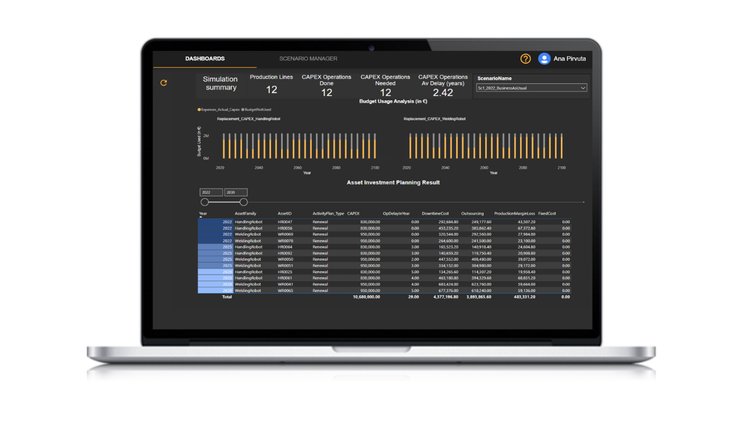The width and height of the screenshot is (750, 422).
Task: Sort by the OpDelayInYear column header
Action: click(x=396, y=213)
